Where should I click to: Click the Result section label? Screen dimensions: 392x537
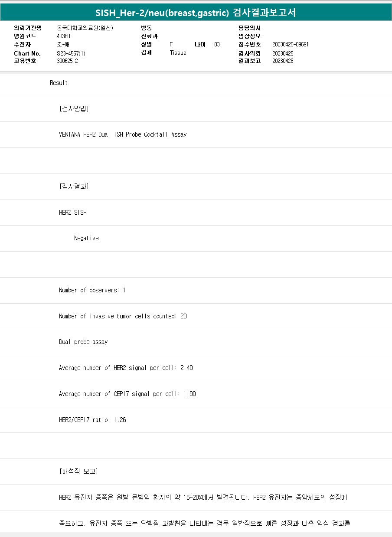point(59,83)
